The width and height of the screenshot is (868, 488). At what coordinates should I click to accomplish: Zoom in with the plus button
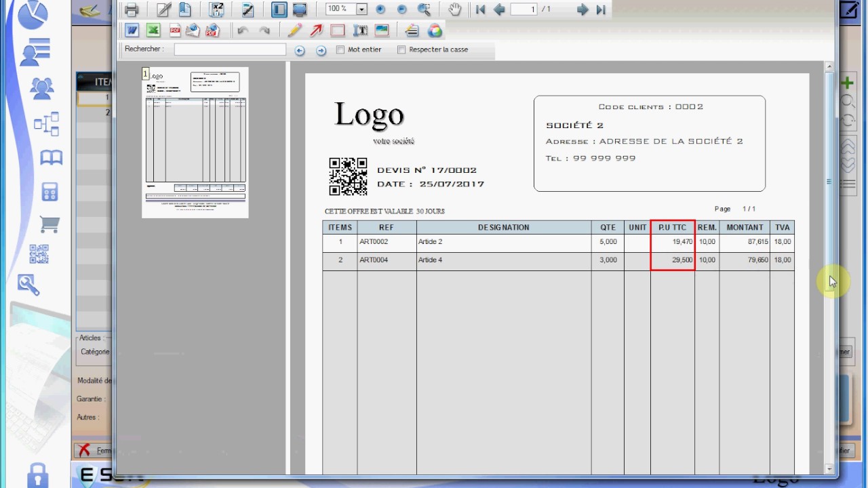380,9
